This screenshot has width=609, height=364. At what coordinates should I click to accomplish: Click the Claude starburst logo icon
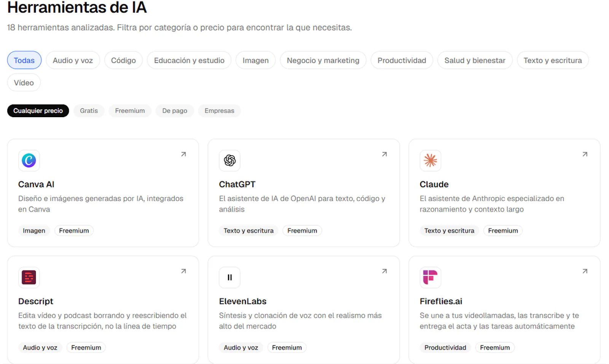coord(430,161)
